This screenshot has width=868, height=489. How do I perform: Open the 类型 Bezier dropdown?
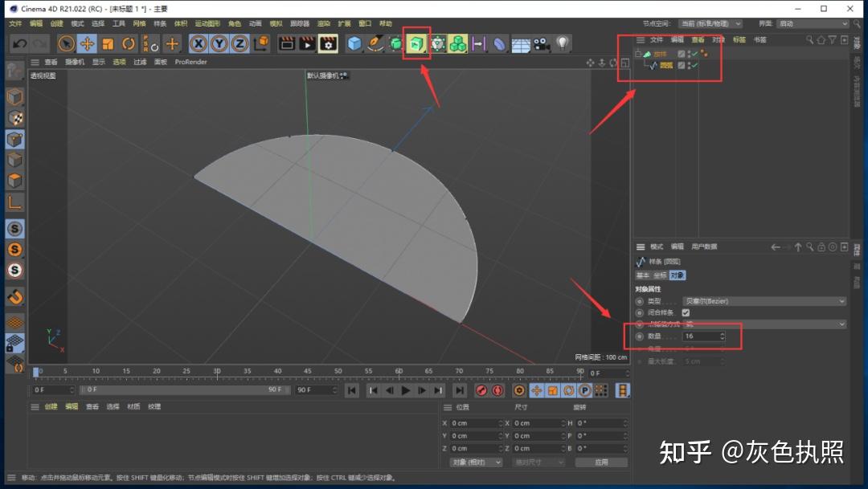coord(764,301)
